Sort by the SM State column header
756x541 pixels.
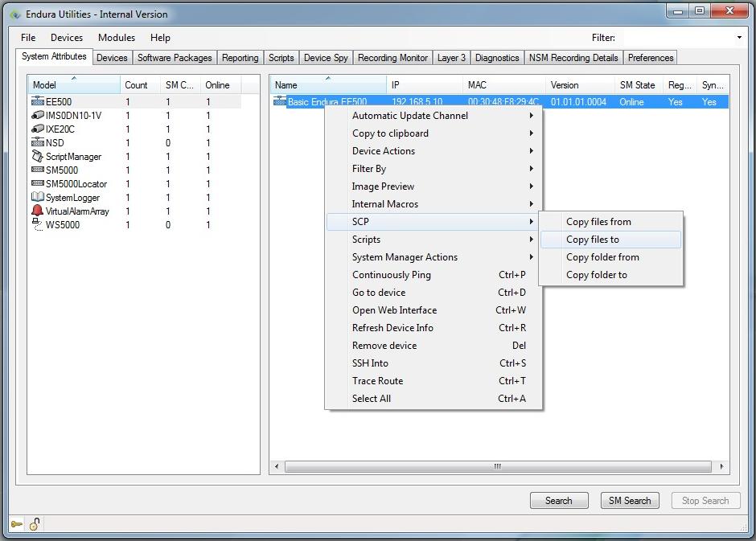639,84
